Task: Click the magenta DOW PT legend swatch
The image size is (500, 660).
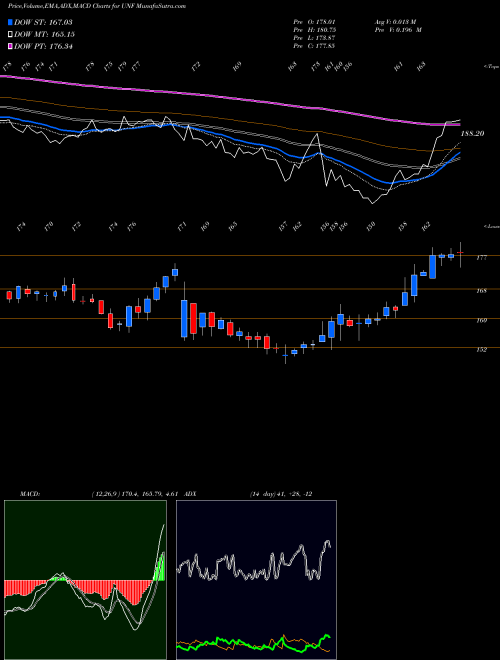Action: pos(10,46)
